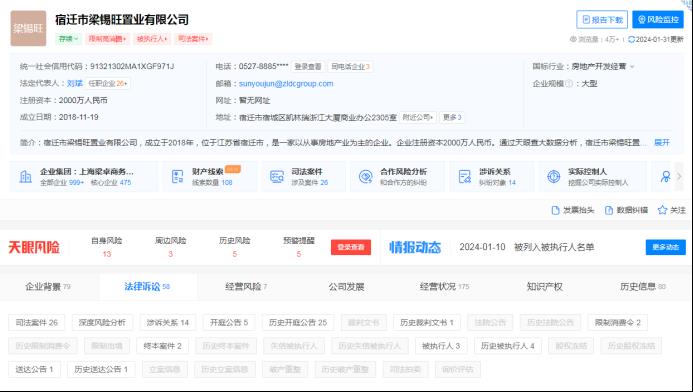The image size is (693, 392).
Task: Open the 司法案件 red tag
Action: (x=193, y=39)
